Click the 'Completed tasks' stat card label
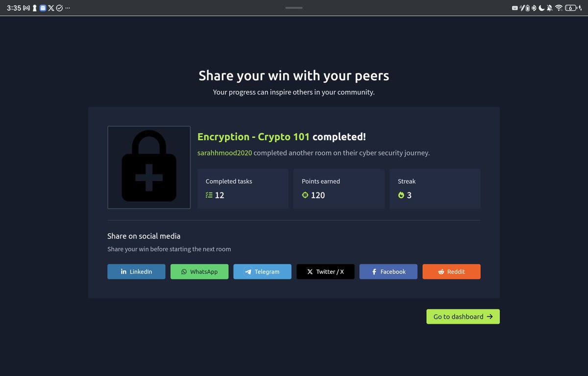 tap(229, 181)
